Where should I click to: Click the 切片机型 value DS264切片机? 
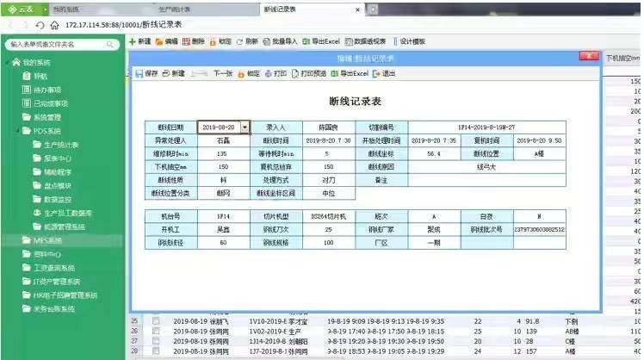tap(329, 216)
